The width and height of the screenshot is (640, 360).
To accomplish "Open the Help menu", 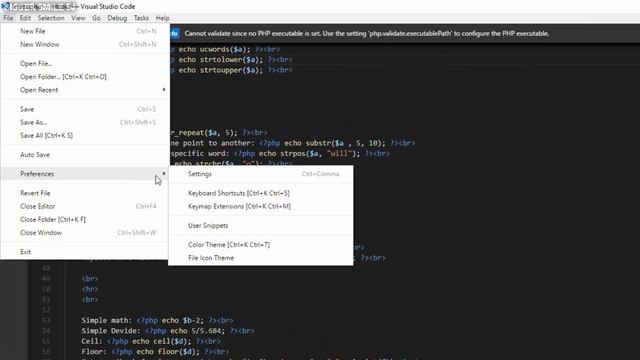I will pyautogui.click(x=162, y=18).
